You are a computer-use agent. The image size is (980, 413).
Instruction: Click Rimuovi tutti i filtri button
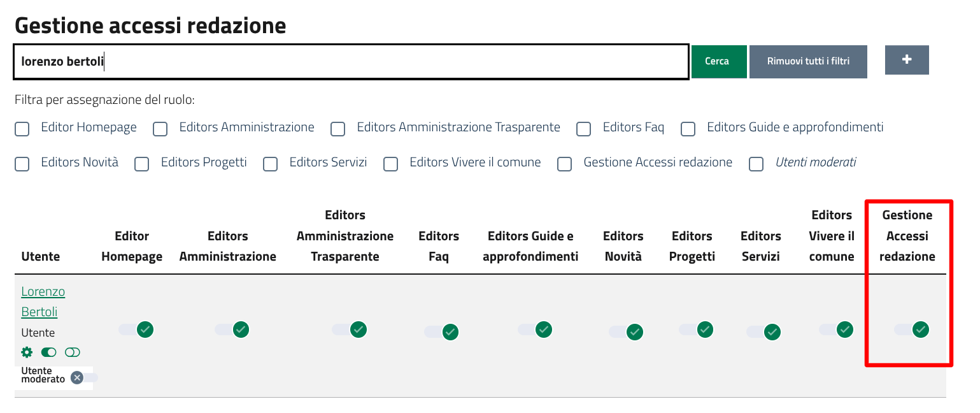pos(808,61)
